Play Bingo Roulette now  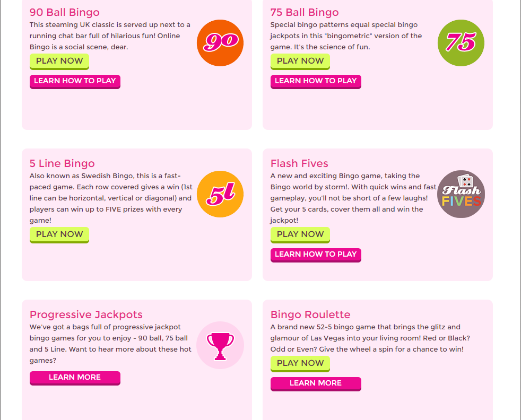300,363
